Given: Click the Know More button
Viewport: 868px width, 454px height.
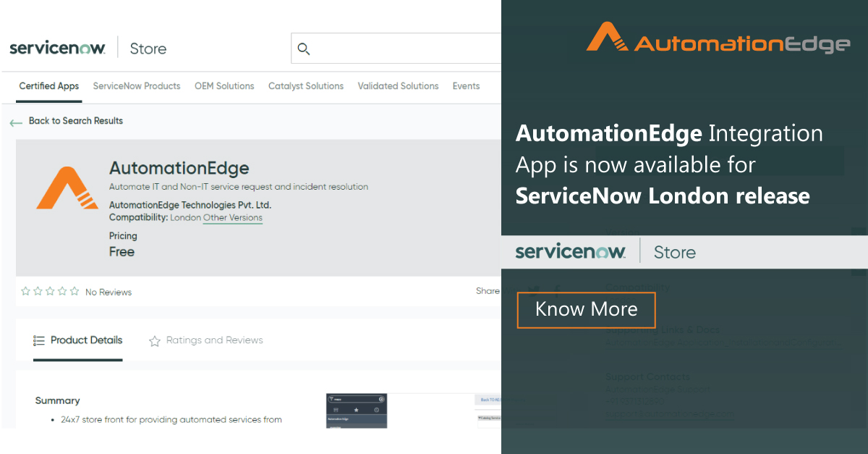Looking at the screenshot, I should coord(586,310).
